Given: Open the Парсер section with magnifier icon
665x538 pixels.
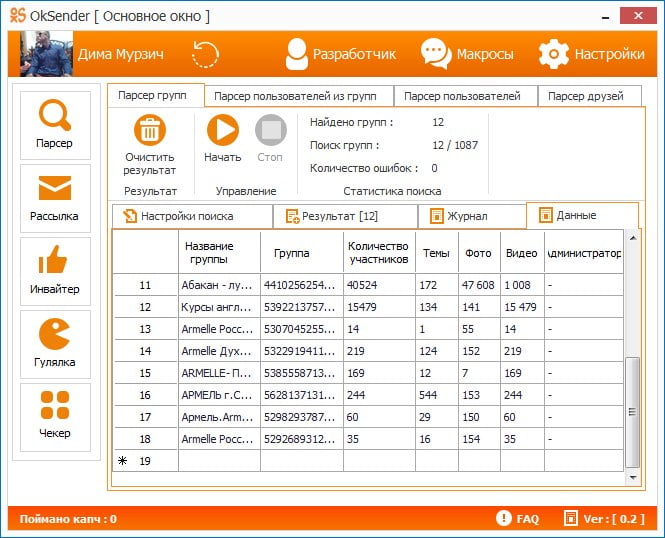Looking at the screenshot, I should tap(55, 125).
